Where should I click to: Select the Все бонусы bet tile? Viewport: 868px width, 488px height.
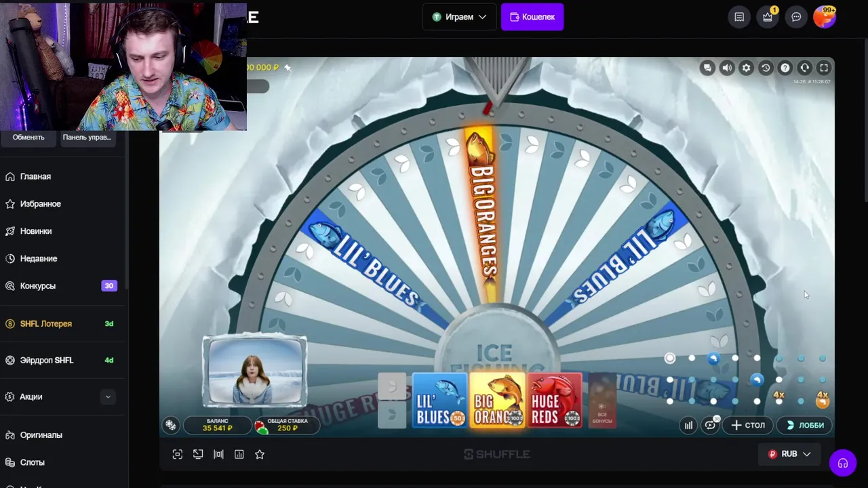[x=601, y=401]
